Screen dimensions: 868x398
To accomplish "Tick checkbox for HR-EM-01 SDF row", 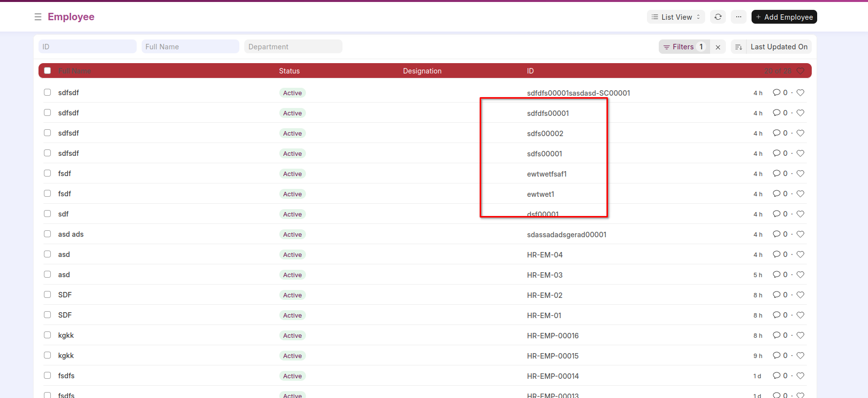I will click(47, 315).
